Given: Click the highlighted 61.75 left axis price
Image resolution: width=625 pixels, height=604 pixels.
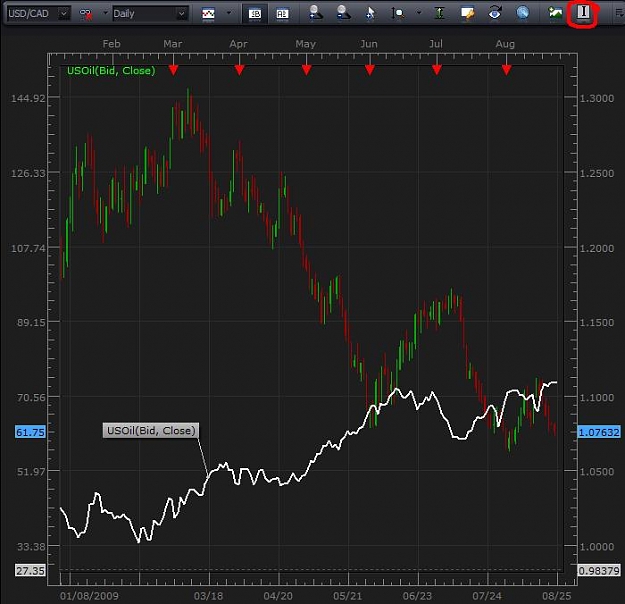Looking at the screenshot, I should click(30, 432).
